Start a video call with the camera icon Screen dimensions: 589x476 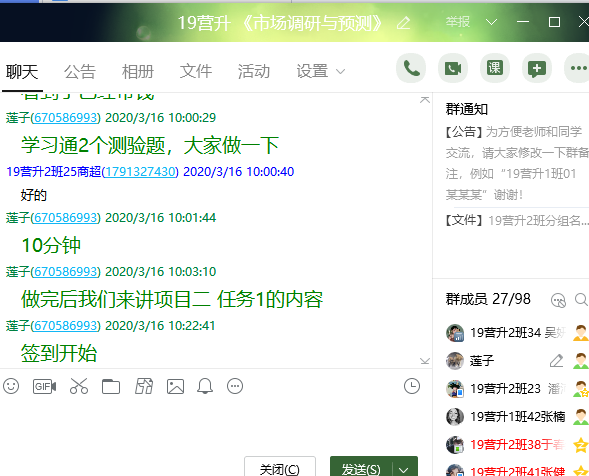click(x=453, y=68)
